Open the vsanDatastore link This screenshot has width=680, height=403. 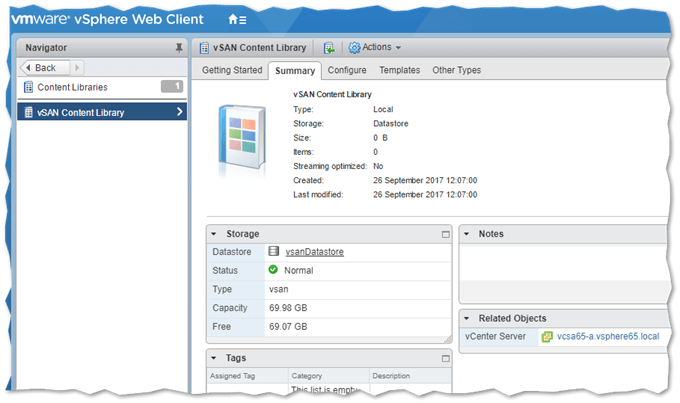314,252
